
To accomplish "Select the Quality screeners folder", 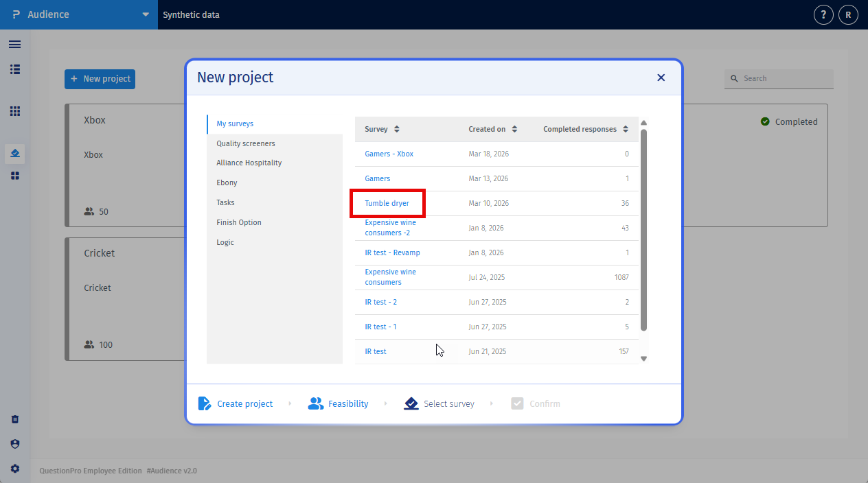I will [x=246, y=143].
